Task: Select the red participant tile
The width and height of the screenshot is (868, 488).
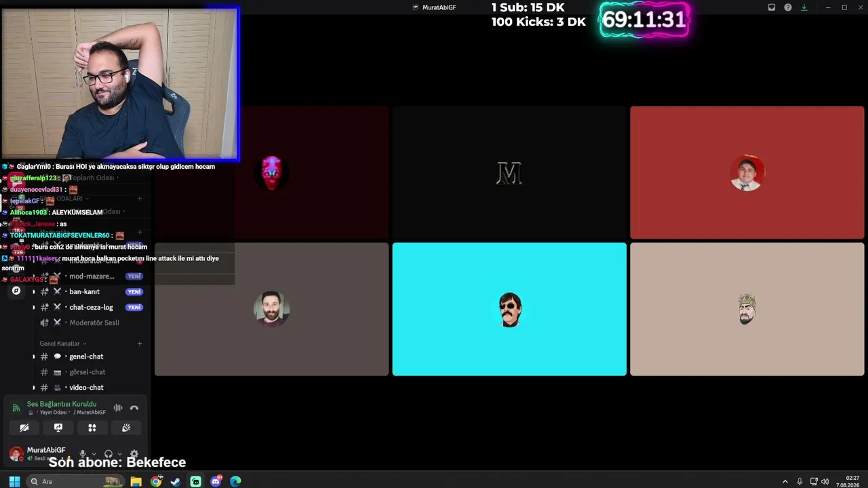Action: pyautogui.click(x=747, y=172)
